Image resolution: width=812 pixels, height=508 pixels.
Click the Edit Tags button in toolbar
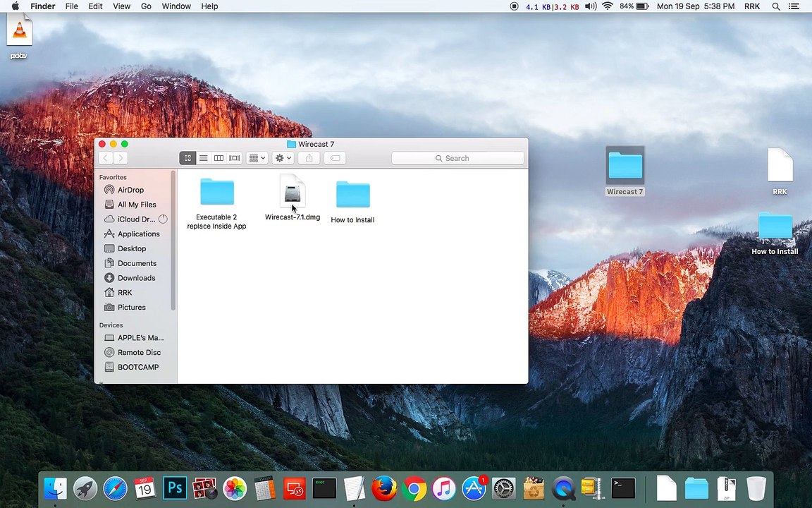[x=335, y=158]
